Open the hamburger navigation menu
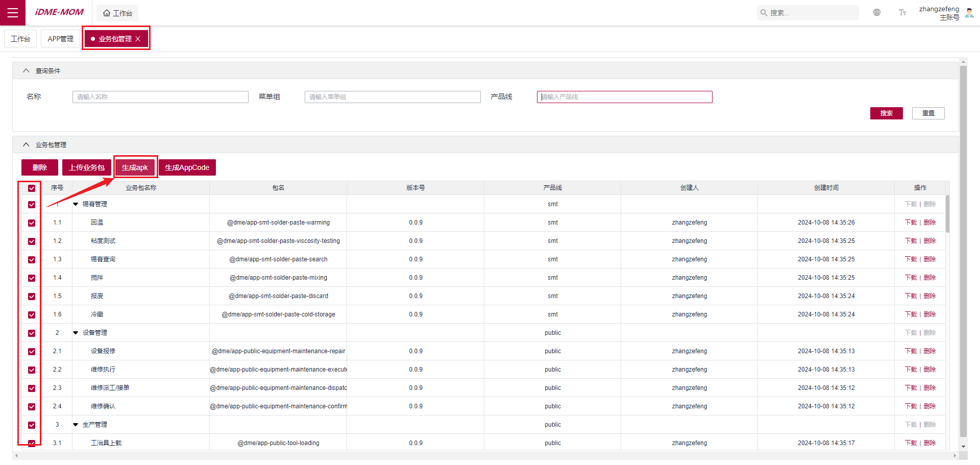The width and height of the screenshot is (980, 465). point(13,13)
